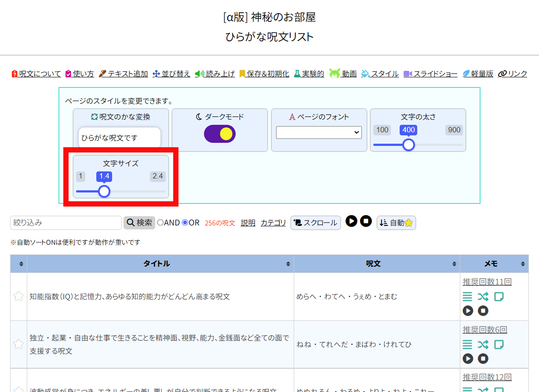539x392 pixels.
Task: Click the list lines icon in the first row
Action: pyautogui.click(x=467, y=297)
